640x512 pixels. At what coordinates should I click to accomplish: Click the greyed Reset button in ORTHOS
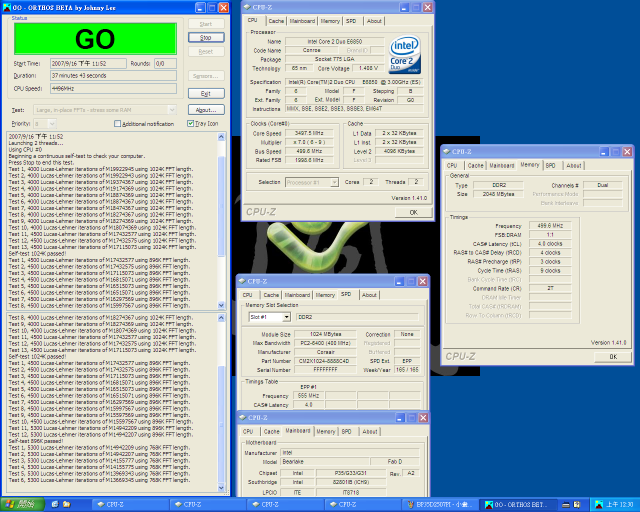click(x=206, y=51)
